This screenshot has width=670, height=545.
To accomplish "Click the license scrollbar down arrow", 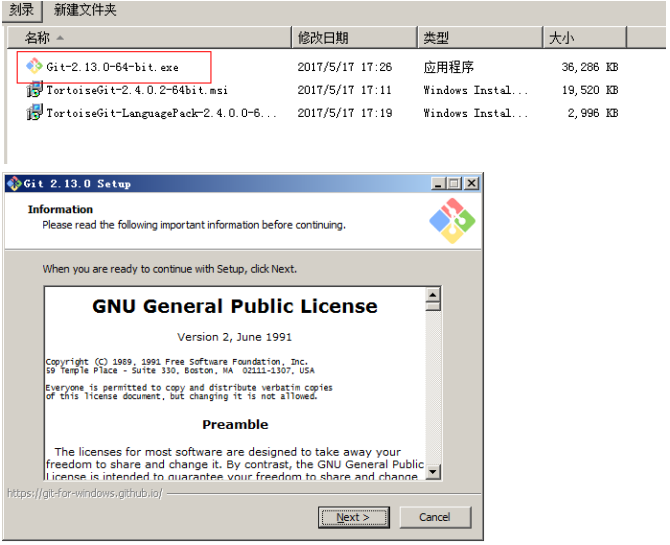I will pos(433,471).
